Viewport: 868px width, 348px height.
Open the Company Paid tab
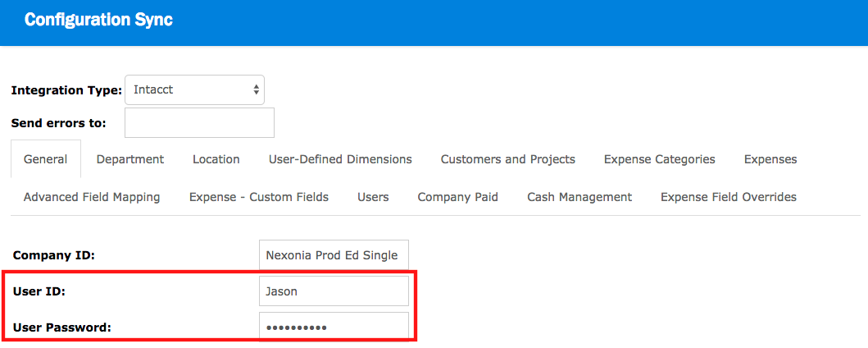tap(457, 197)
